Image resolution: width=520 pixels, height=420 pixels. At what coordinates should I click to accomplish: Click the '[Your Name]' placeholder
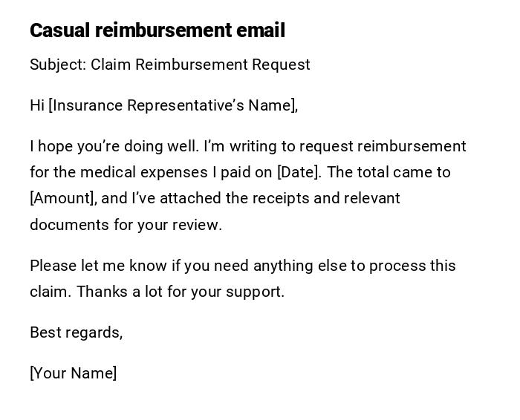tap(73, 373)
